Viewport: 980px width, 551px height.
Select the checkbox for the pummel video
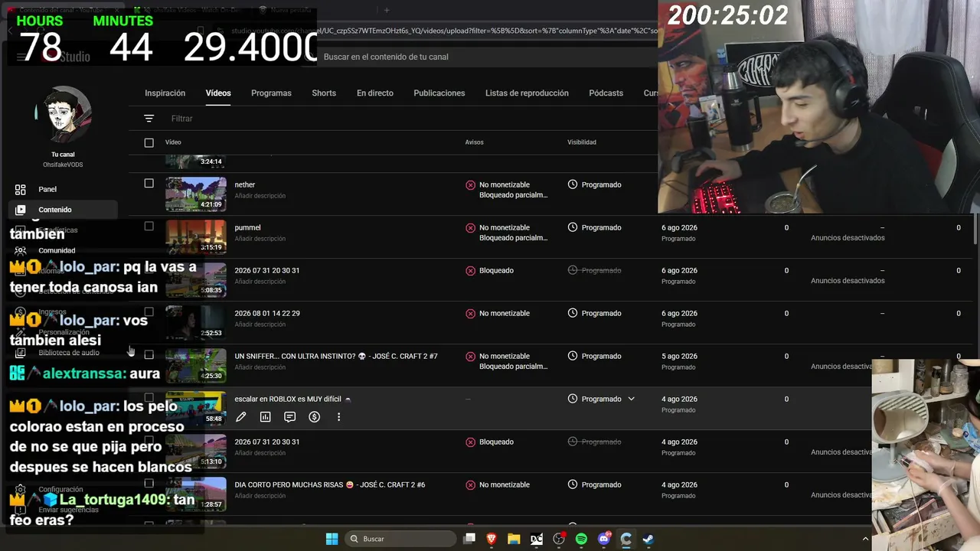click(x=149, y=227)
